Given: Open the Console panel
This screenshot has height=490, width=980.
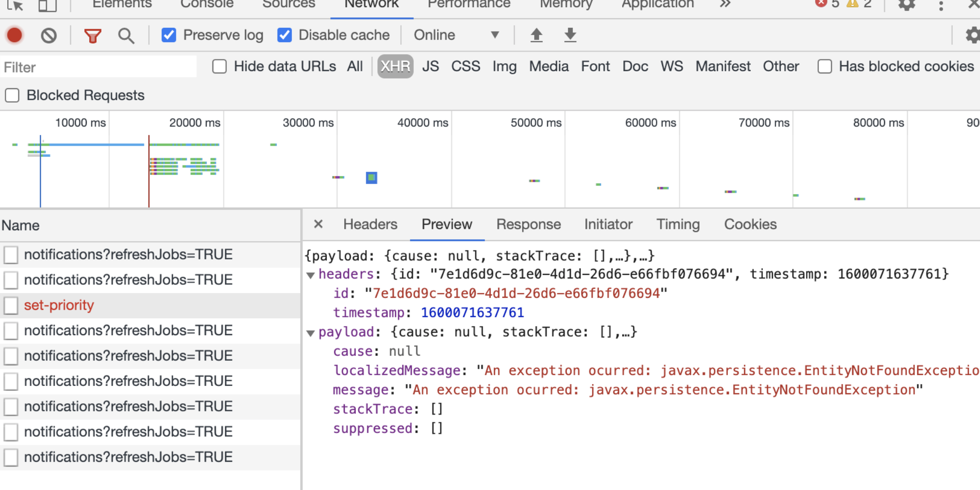Looking at the screenshot, I should pos(207,5).
